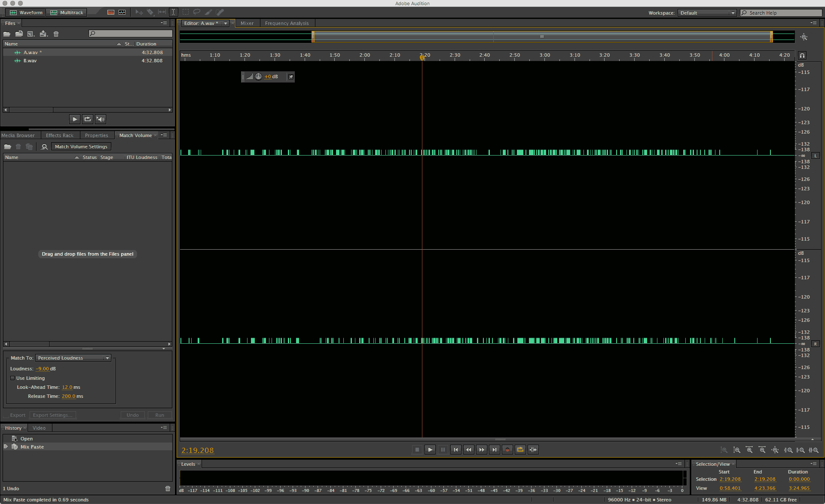
Task: Switch to Waveform view
Action: click(x=26, y=12)
